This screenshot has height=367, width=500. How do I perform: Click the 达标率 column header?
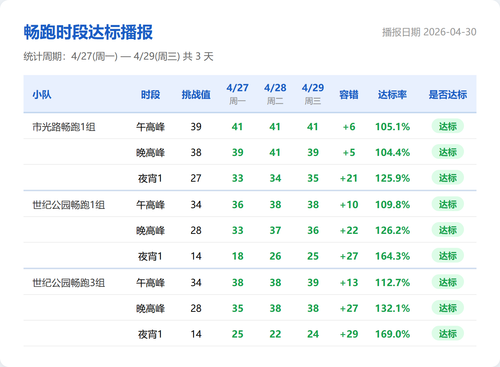tap(392, 95)
